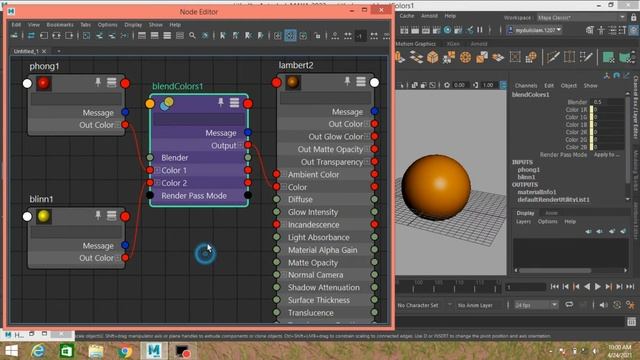
Task: Pin the lambert2 node
Action: 347,82
